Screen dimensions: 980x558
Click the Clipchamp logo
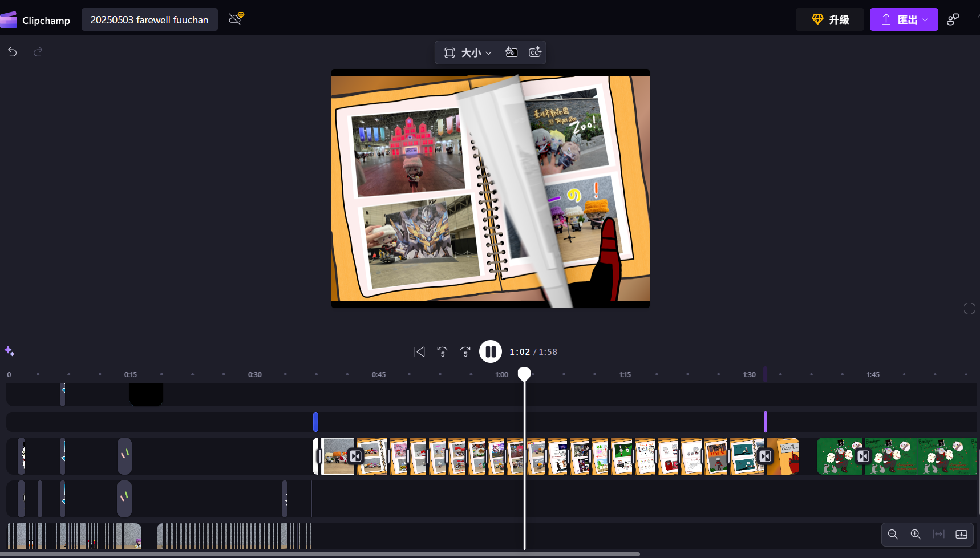pyautogui.click(x=9, y=19)
